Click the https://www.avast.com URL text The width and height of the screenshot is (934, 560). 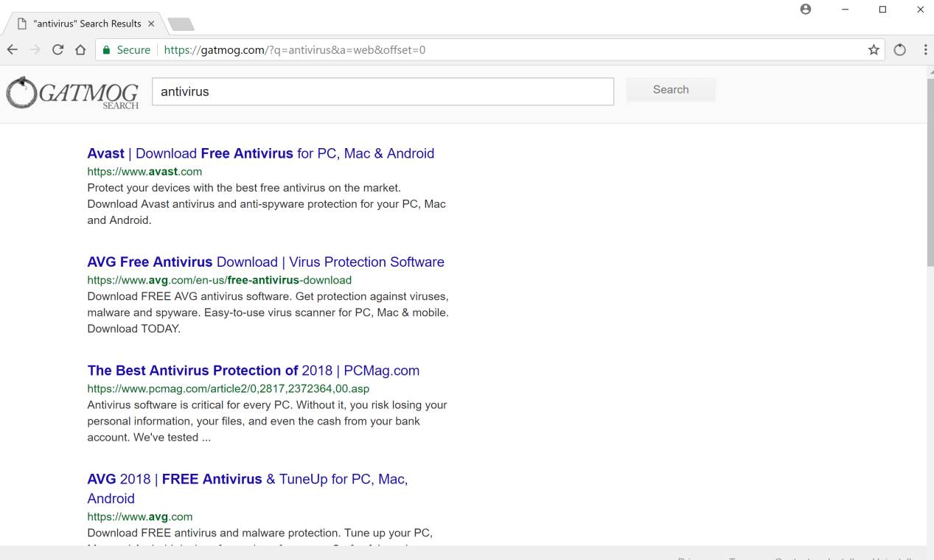click(x=144, y=172)
